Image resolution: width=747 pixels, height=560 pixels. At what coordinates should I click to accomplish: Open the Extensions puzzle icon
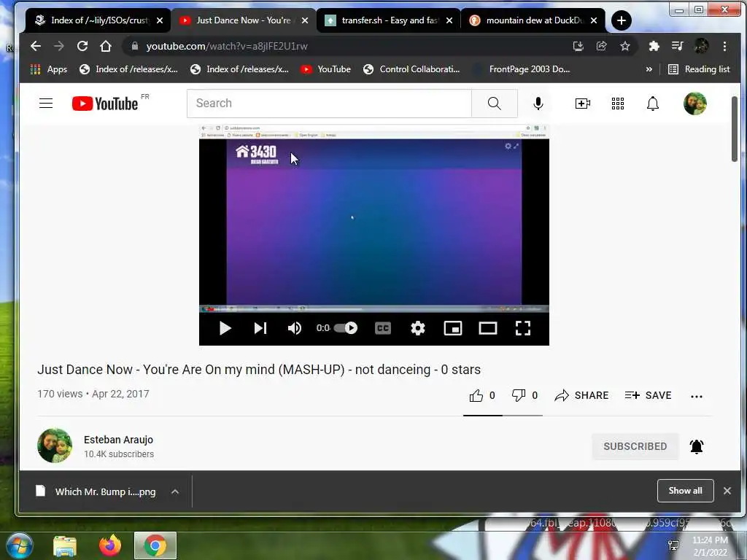pyautogui.click(x=654, y=46)
